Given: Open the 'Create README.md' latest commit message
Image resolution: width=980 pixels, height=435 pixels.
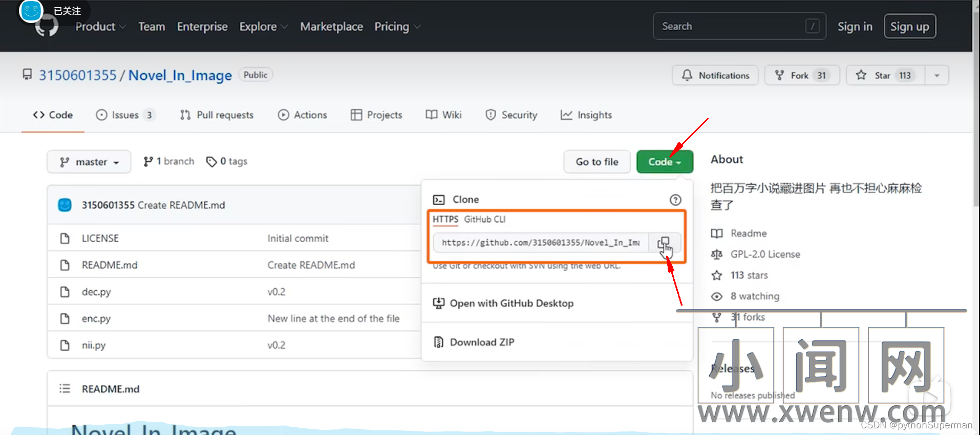Looking at the screenshot, I should [181, 205].
